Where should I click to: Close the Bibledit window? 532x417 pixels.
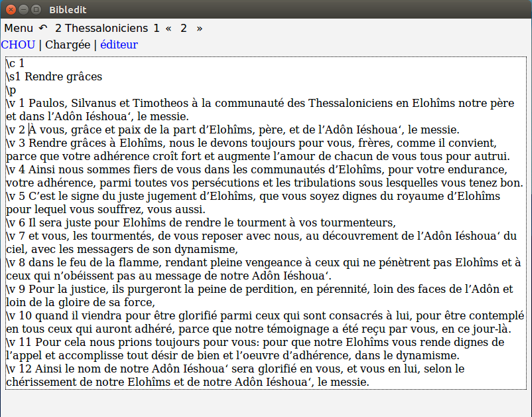(11, 9)
